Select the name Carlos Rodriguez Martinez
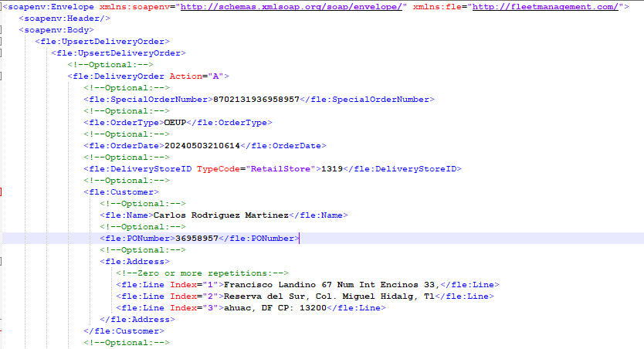The width and height of the screenshot is (644, 349). (x=221, y=215)
